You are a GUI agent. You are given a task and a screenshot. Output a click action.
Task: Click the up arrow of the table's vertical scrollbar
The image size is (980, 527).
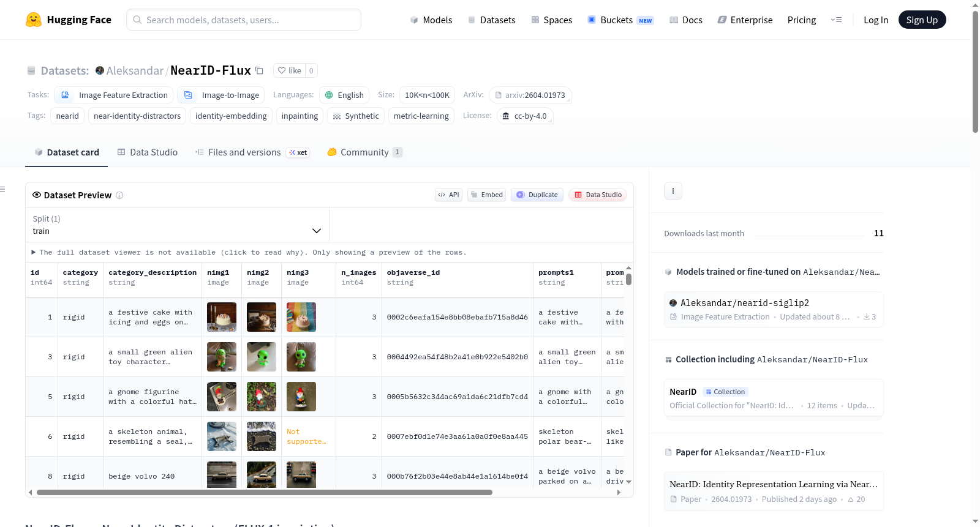click(x=628, y=268)
